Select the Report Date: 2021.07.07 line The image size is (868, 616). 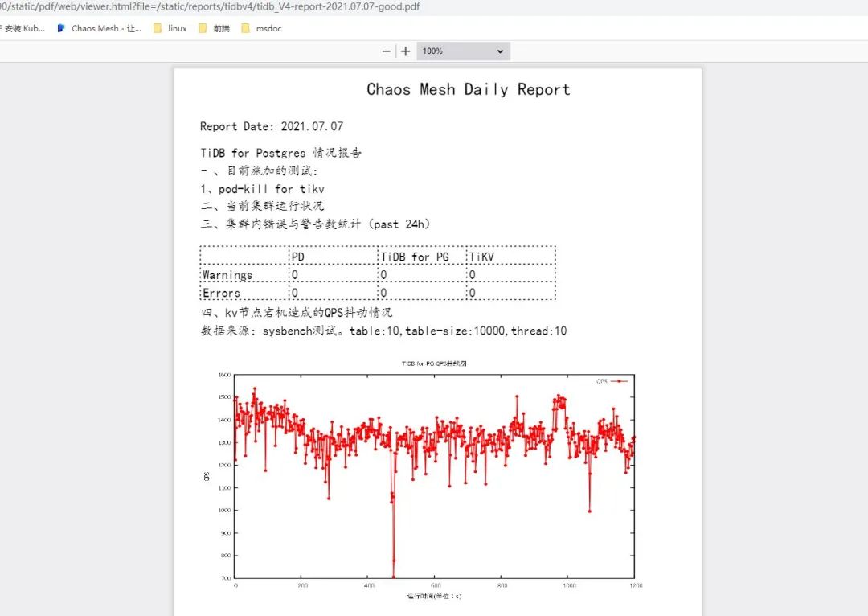[272, 126]
